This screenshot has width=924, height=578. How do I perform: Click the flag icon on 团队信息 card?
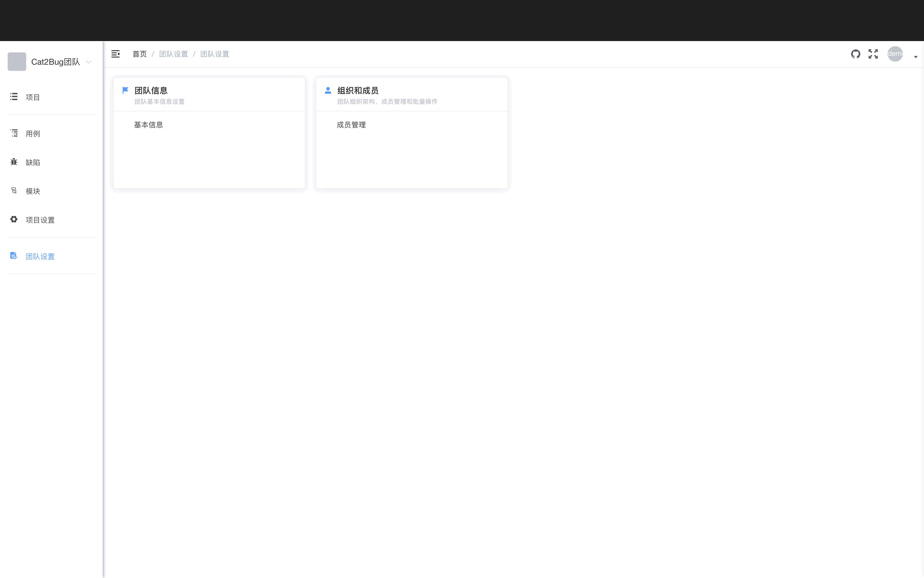click(x=125, y=90)
